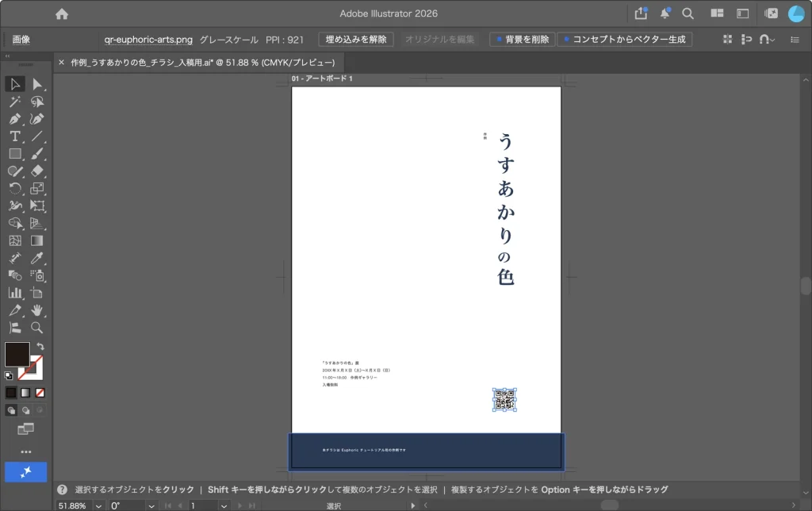Click コンセプトからベクター生成 button

pyautogui.click(x=625, y=40)
